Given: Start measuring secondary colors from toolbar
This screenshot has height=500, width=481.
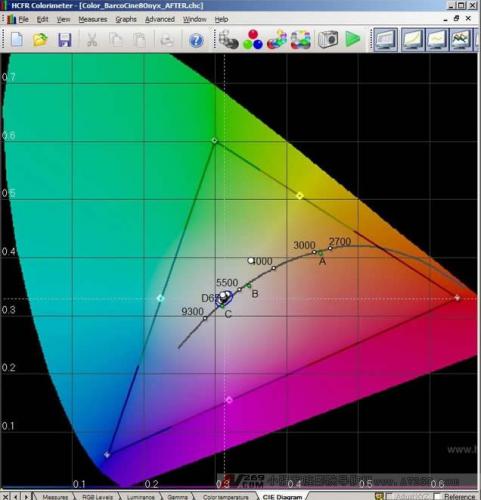Looking at the screenshot, I should tap(277, 40).
